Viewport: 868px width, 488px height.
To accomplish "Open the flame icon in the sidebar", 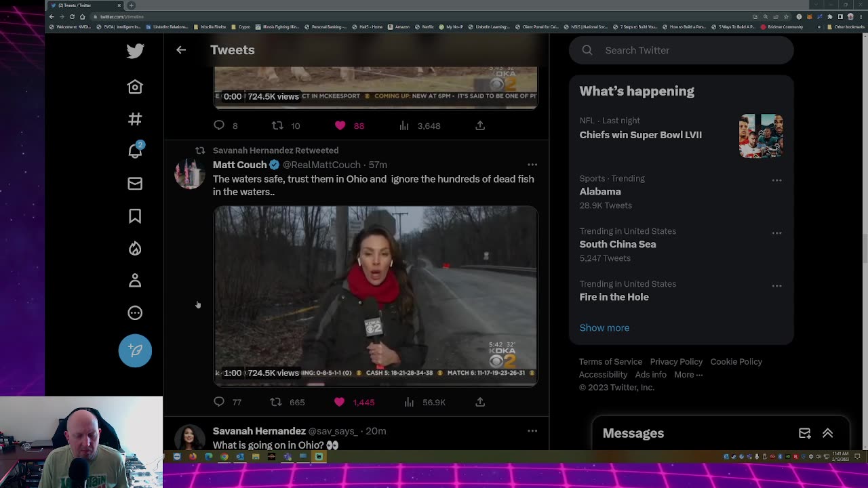I will tap(135, 249).
